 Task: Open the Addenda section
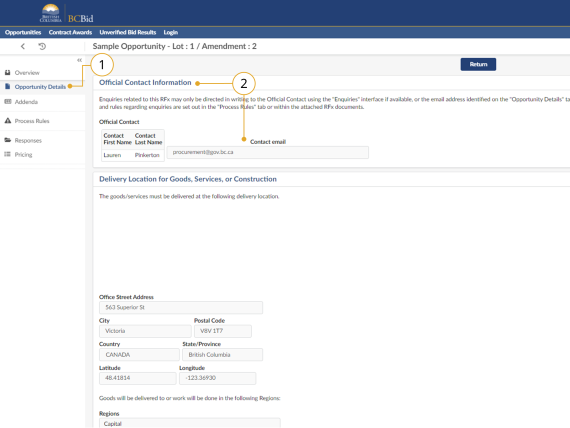coord(26,102)
